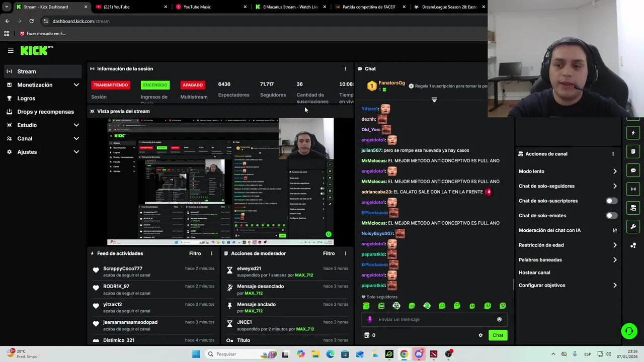Open OBS Studio from the taskbar
The height and width of the screenshot is (362, 644).
pyautogui.click(x=448, y=354)
